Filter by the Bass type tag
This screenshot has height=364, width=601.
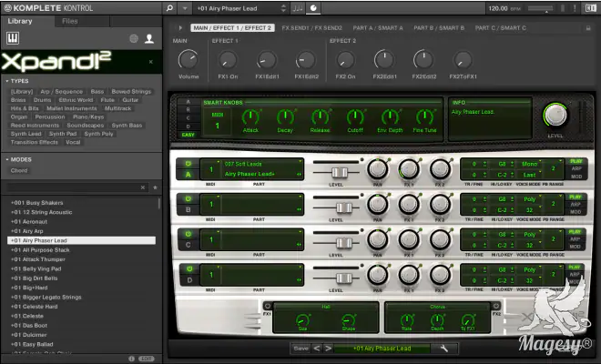(x=97, y=92)
